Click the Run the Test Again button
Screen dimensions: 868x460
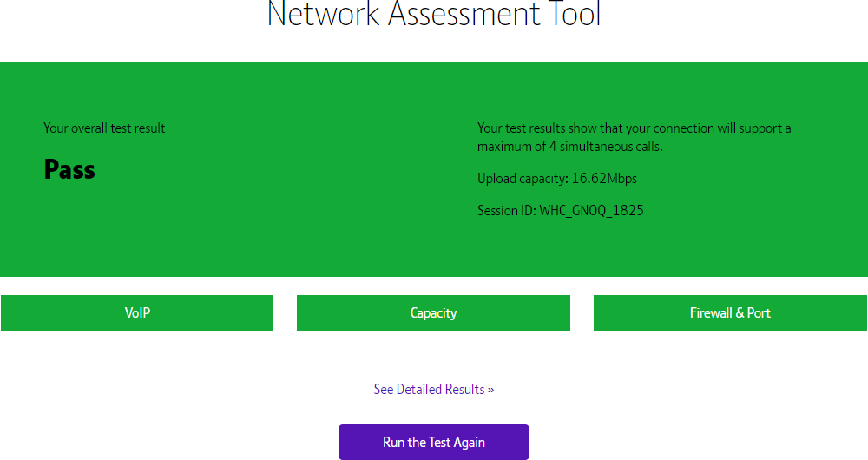(434, 442)
